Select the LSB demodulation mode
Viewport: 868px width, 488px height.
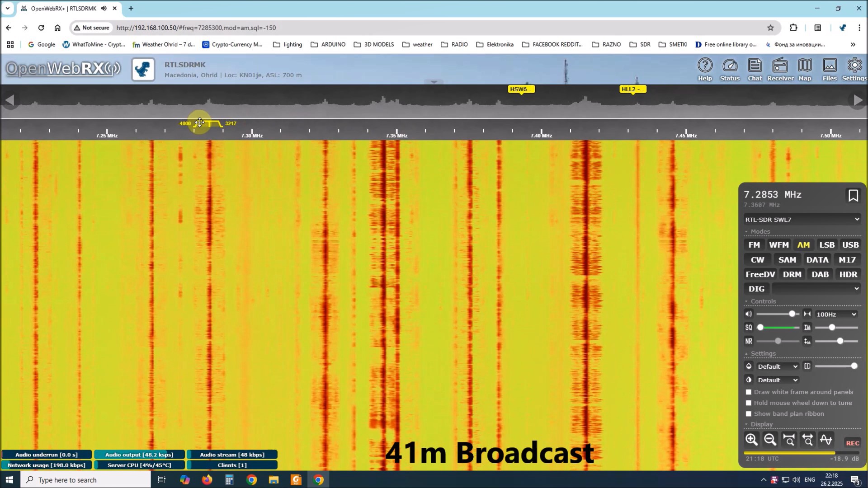tap(826, 245)
